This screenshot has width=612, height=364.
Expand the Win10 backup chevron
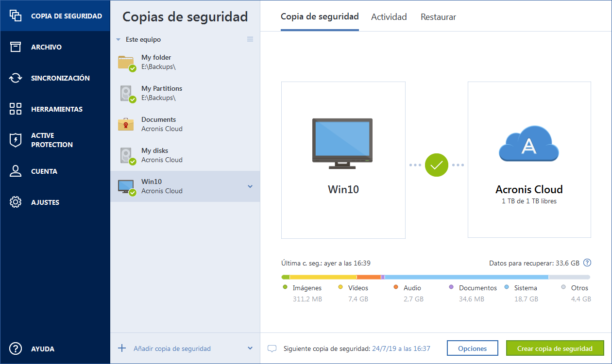point(250,186)
